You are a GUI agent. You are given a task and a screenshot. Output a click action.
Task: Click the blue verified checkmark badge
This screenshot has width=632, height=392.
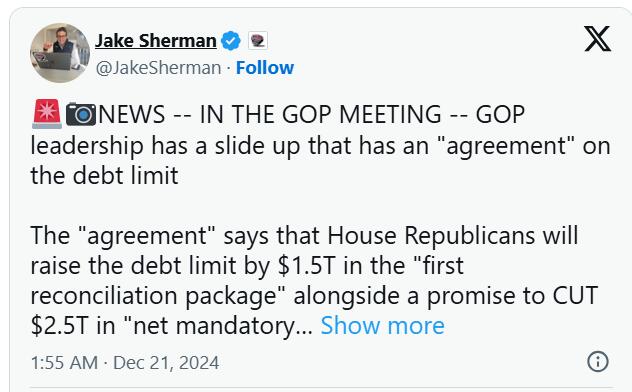pos(231,41)
